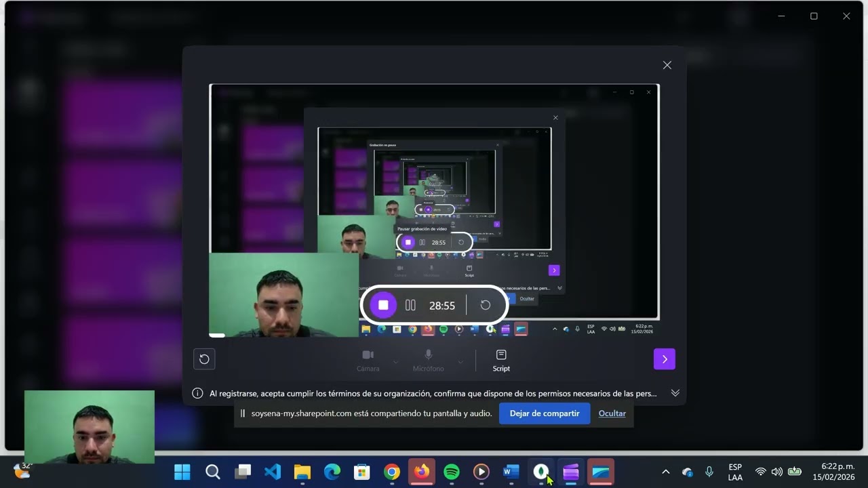
Task: Open Microsoft Store from the taskbar
Action: tap(362, 472)
